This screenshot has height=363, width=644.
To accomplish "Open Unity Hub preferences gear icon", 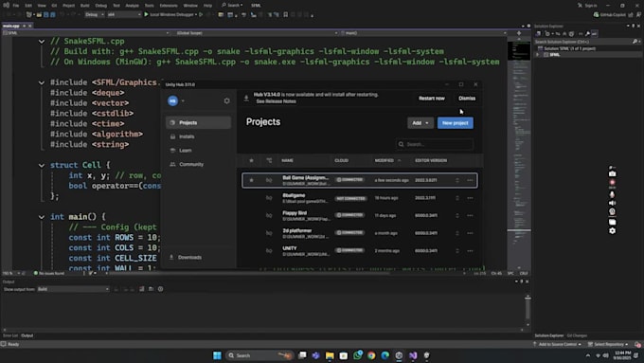I will (x=226, y=100).
